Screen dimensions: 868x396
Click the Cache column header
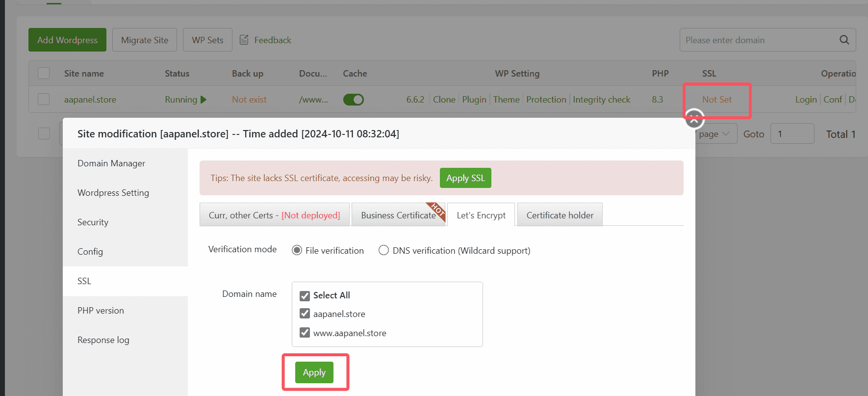pos(355,74)
